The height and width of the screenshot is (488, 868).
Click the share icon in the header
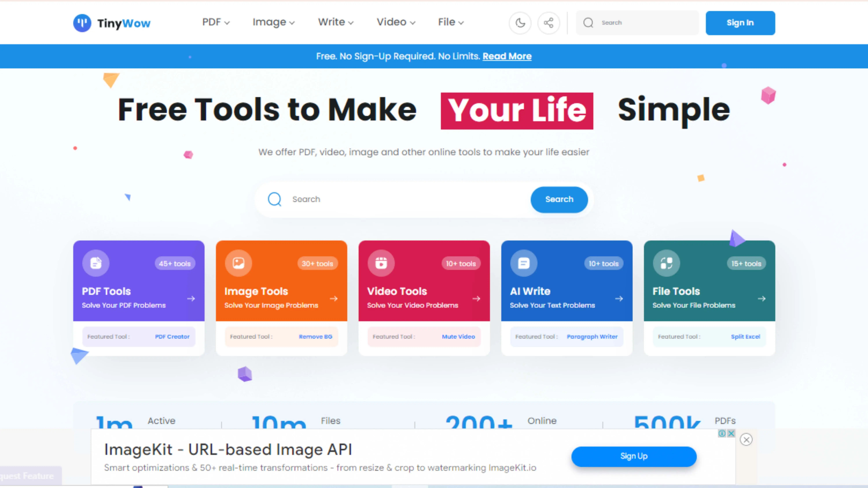coord(549,23)
